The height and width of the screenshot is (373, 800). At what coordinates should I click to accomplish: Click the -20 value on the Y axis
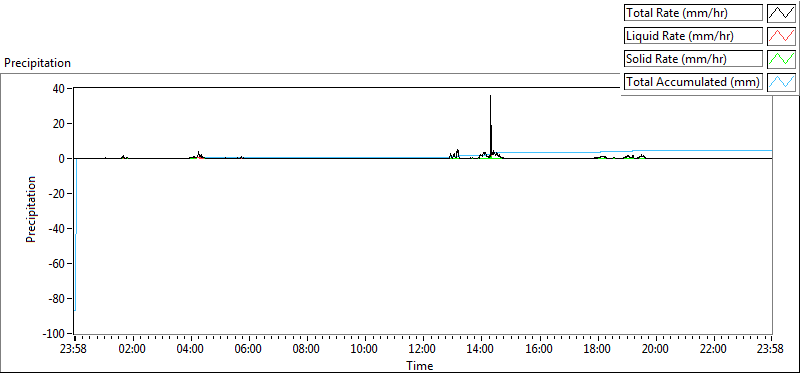click(57, 193)
